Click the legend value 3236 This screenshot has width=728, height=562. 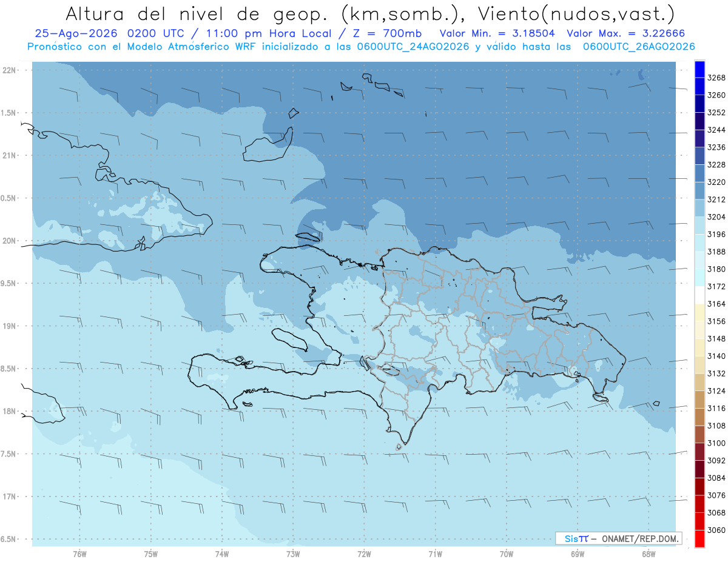pos(716,147)
